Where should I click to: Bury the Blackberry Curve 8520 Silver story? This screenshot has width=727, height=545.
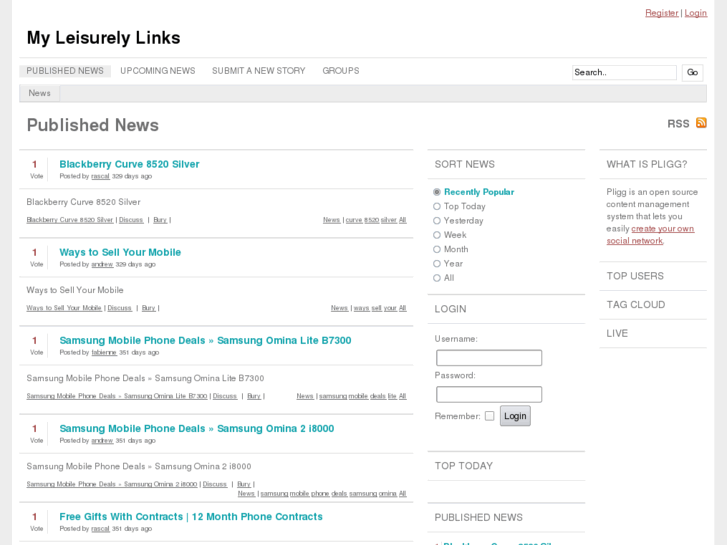tap(160, 220)
